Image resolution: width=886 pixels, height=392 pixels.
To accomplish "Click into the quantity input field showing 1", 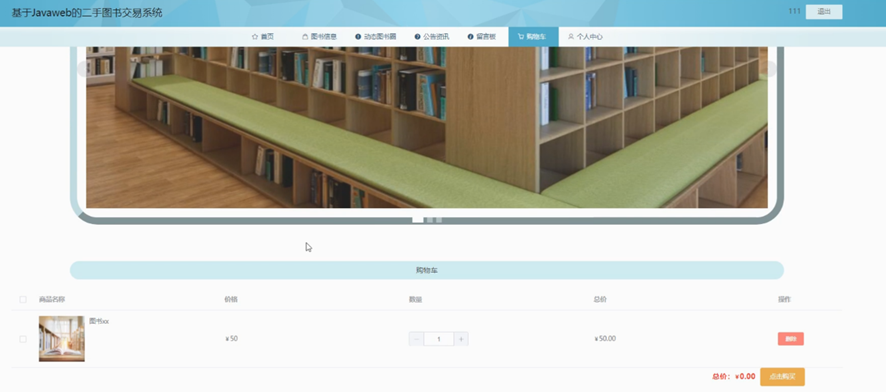I will click(438, 339).
